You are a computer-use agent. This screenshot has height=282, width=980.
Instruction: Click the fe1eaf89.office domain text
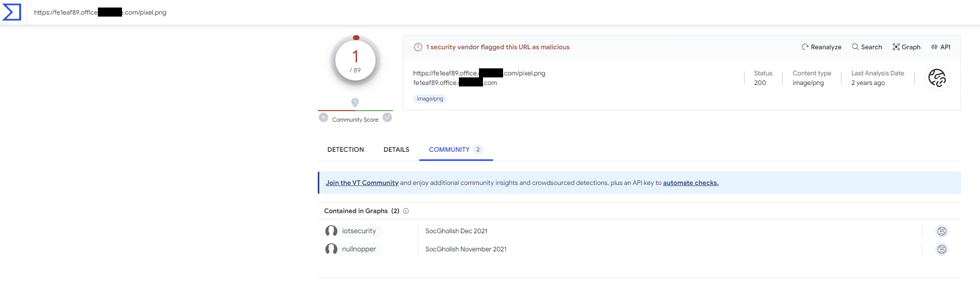[x=455, y=83]
